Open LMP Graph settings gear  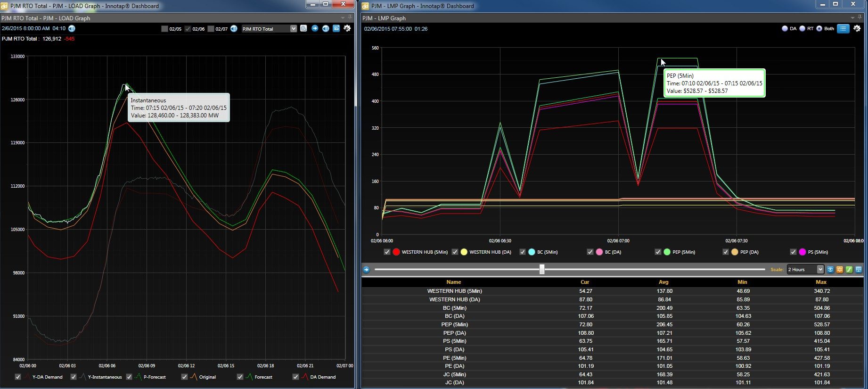[x=857, y=29]
